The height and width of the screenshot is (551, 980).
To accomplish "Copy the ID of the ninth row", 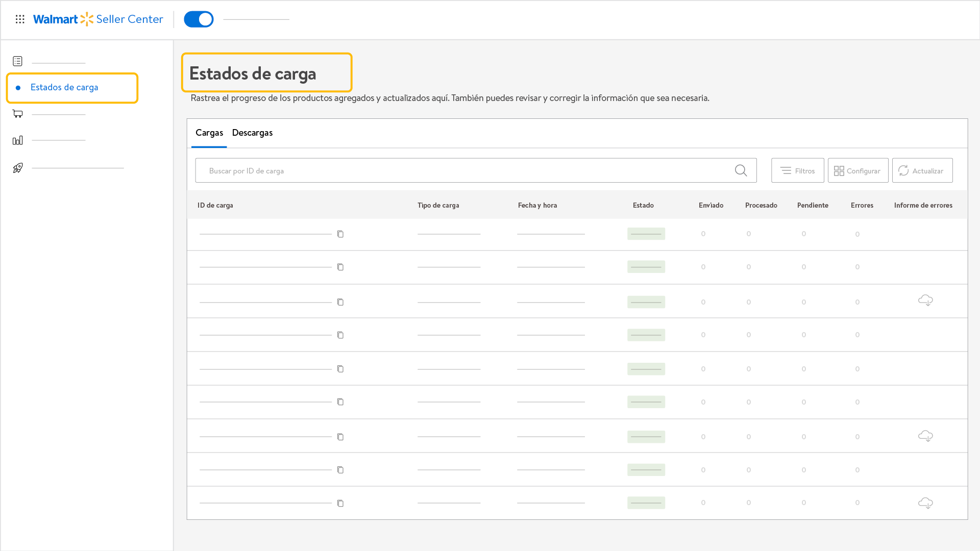I will tap(340, 504).
